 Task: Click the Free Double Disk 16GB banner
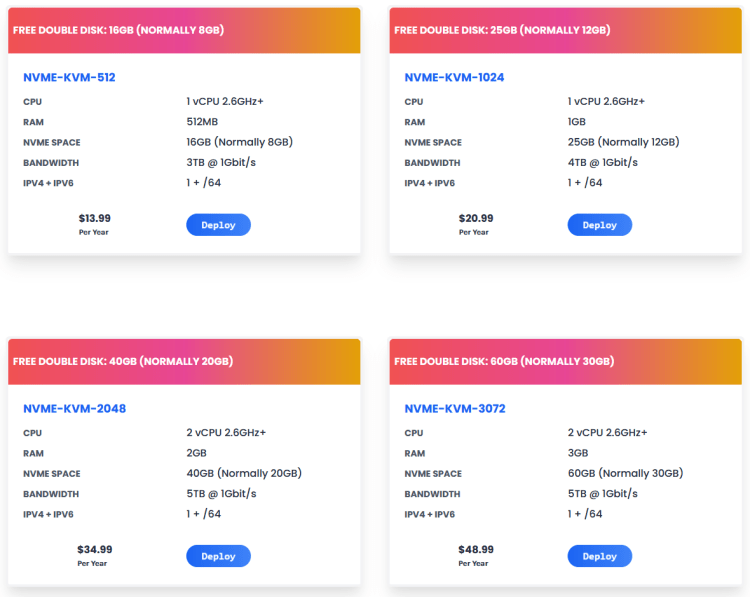tap(118, 30)
